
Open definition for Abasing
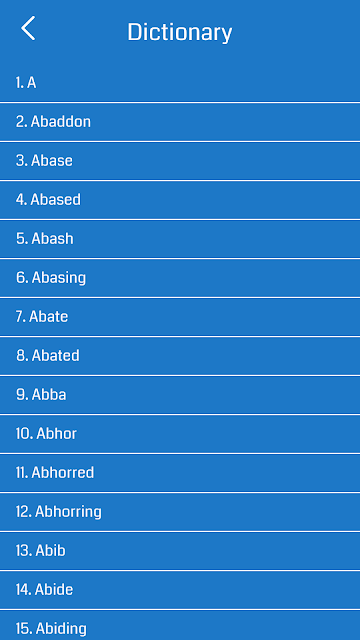180,278
